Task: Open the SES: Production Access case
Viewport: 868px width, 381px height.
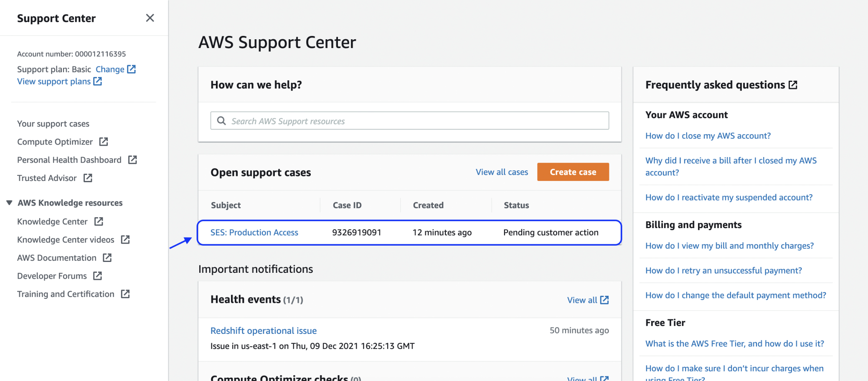Action: (254, 232)
